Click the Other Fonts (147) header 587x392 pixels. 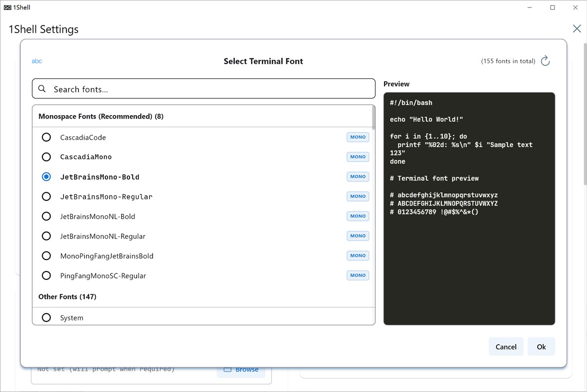click(x=67, y=297)
